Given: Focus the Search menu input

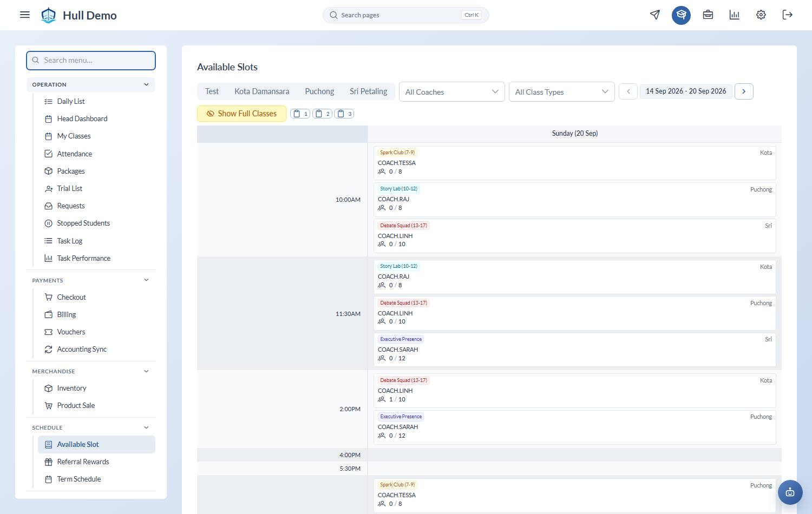Looking at the screenshot, I should click(91, 61).
